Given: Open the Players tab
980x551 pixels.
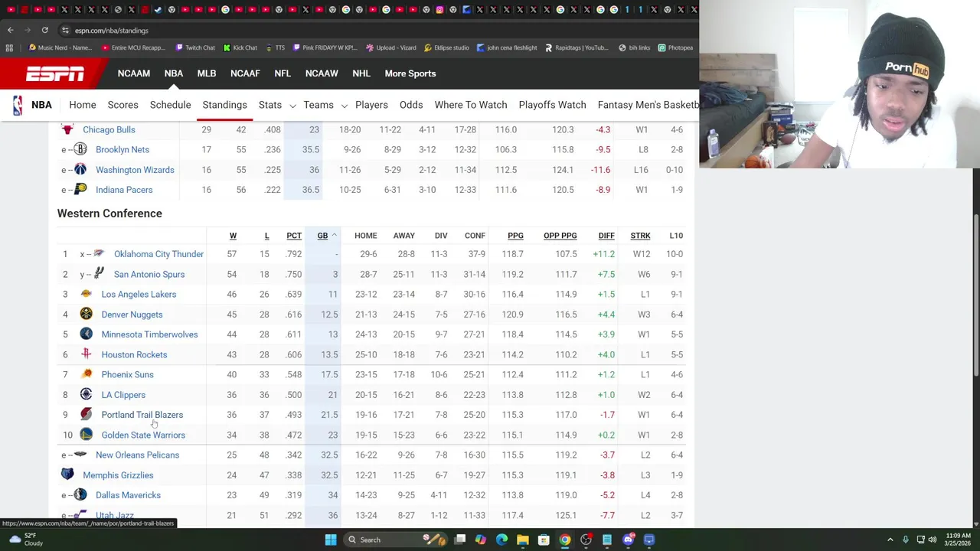Looking at the screenshot, I should click(x=371, y=105).
